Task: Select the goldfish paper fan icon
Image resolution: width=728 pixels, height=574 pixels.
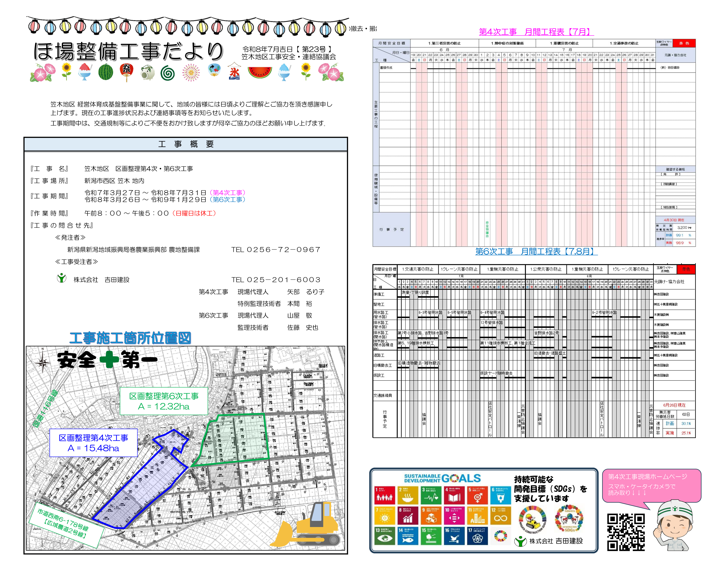Action: click(214, 70)
